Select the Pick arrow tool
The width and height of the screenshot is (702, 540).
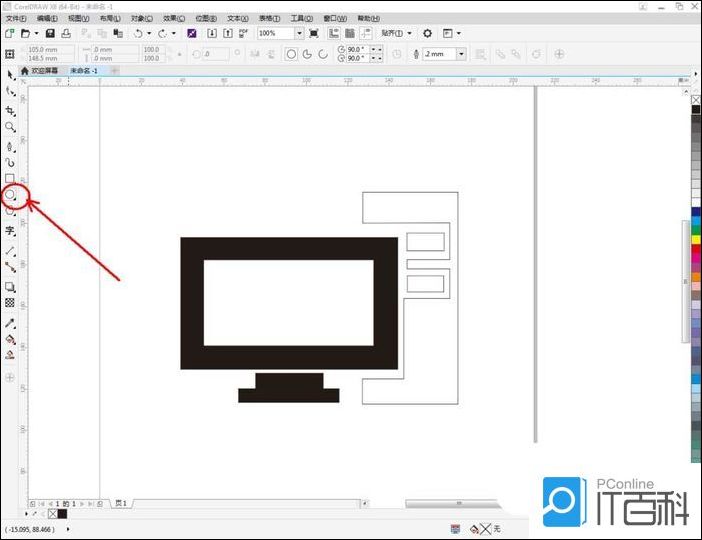[x=10, y=74]
